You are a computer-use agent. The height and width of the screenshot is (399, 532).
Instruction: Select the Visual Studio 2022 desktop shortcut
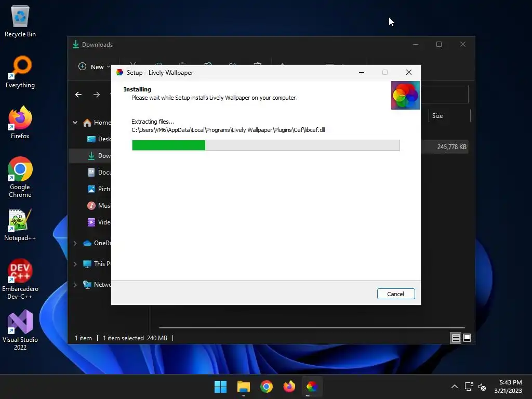coord(20,330)
